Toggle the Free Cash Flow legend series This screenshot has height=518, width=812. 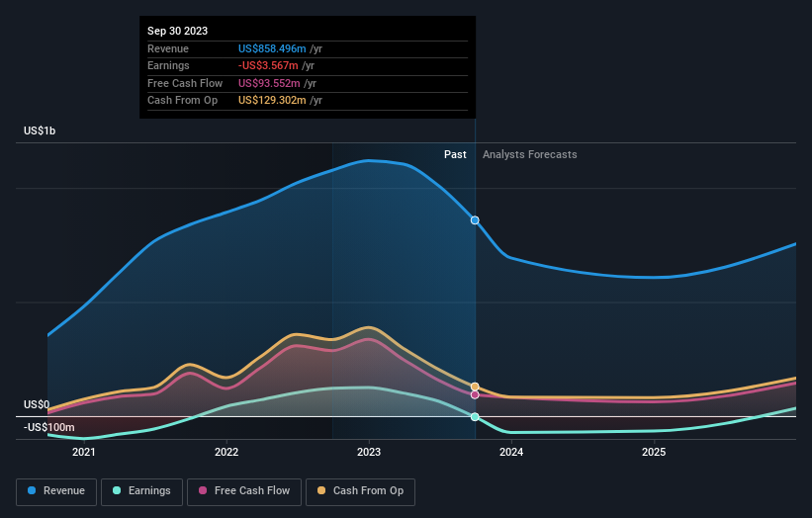[244, 491]
